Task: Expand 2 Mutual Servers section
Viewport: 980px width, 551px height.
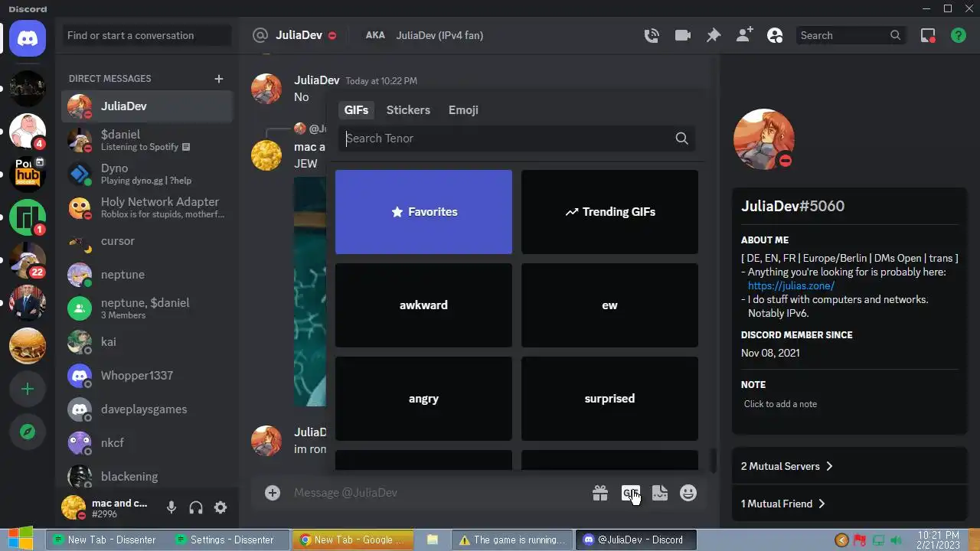Action: pyautogui.click(x=850, y=466)
